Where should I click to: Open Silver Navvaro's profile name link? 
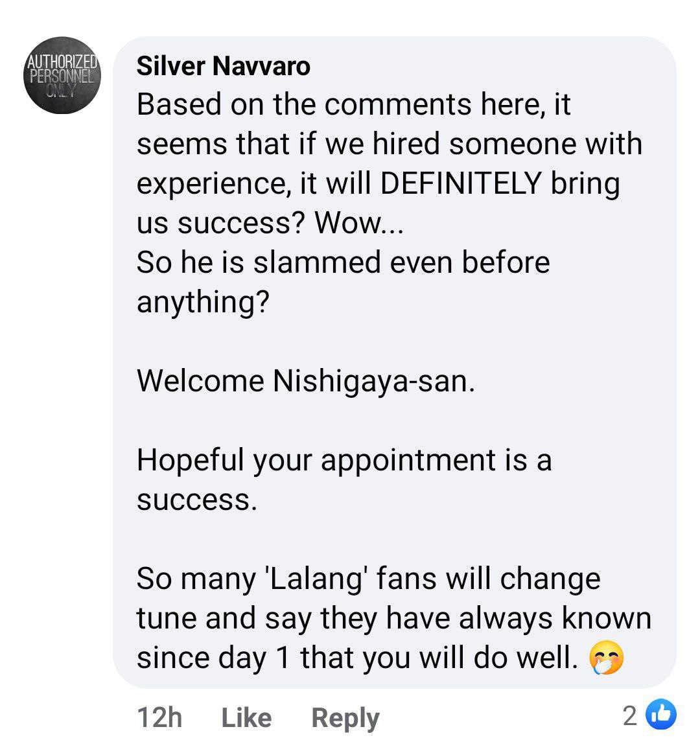(x=223, y=66)
